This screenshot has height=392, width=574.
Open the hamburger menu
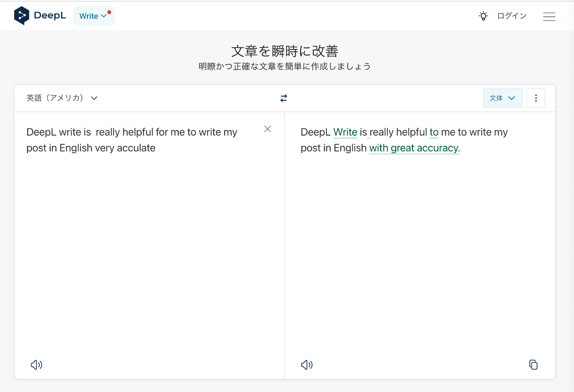(x=549, y=16)
